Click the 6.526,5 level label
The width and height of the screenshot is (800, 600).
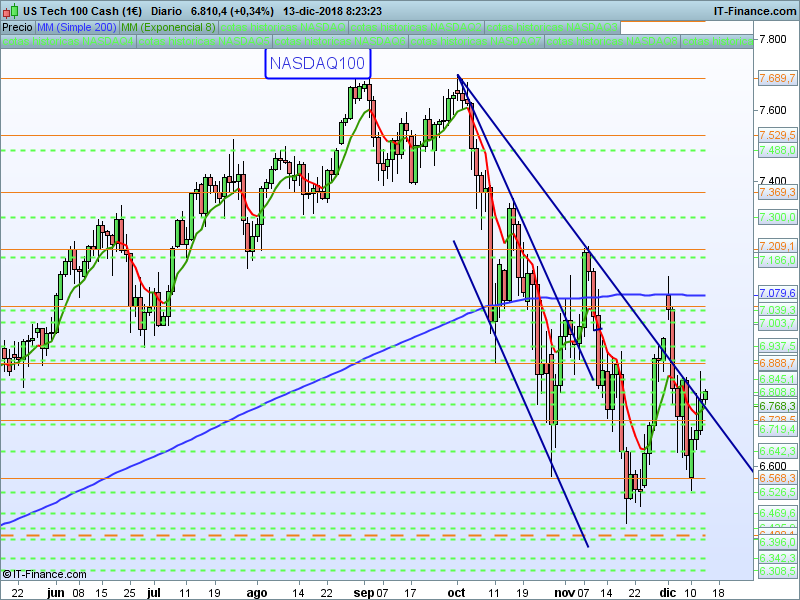tap(777, 492)
